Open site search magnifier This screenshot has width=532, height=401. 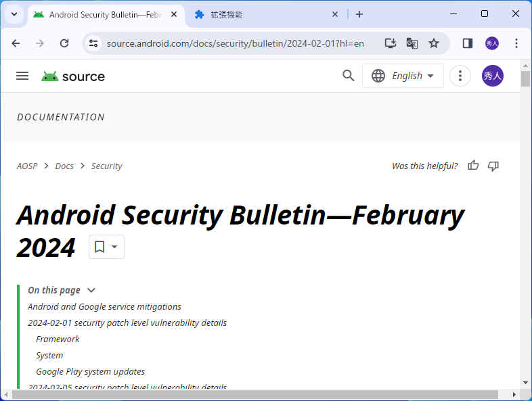[x=348, y=76]
